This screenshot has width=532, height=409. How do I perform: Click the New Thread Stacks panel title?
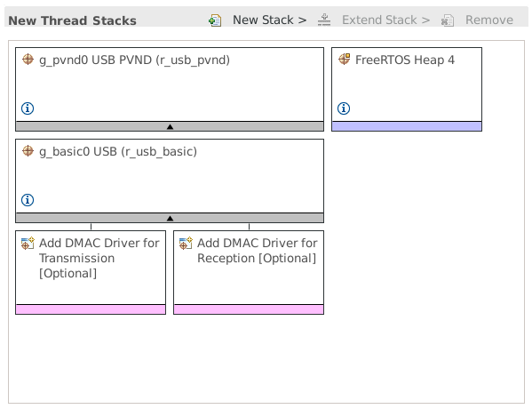[x=72, y=20]
